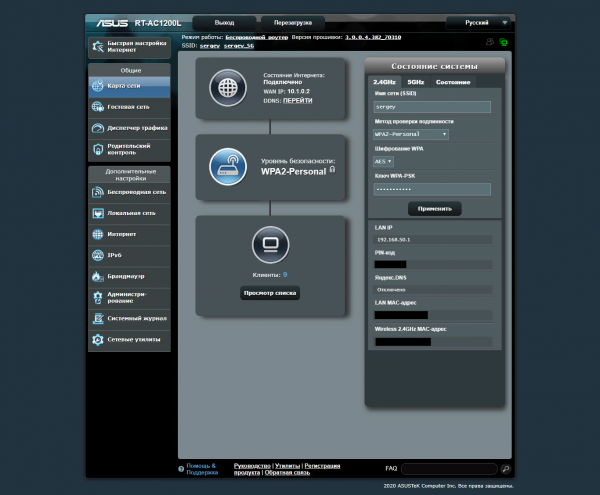Click the Просмотр списка button

[269, 293]
